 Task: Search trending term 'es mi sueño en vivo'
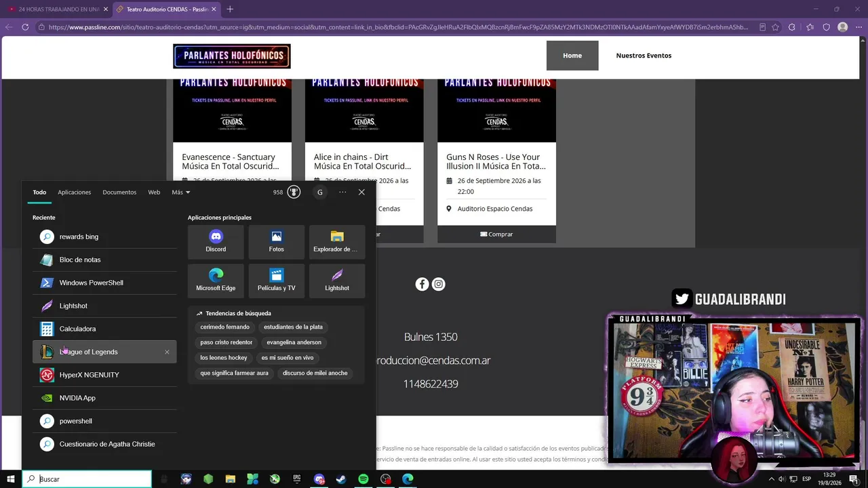point(288,357)
